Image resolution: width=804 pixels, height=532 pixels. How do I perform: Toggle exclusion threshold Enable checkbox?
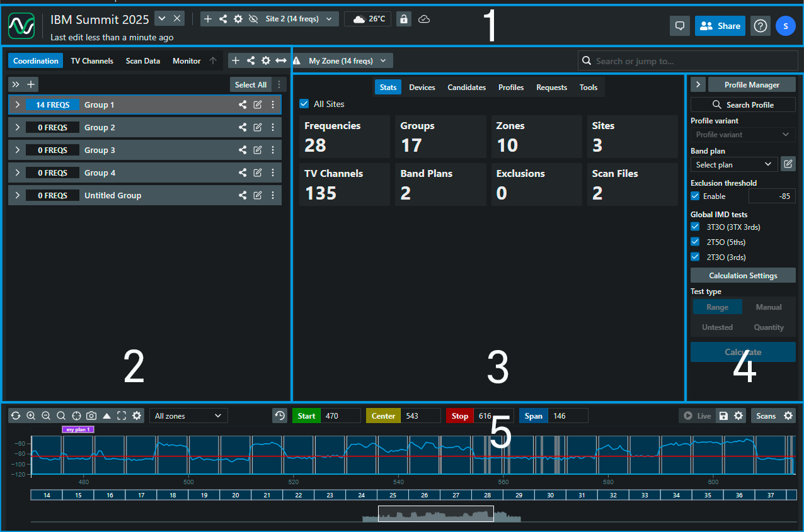(695, 196)
